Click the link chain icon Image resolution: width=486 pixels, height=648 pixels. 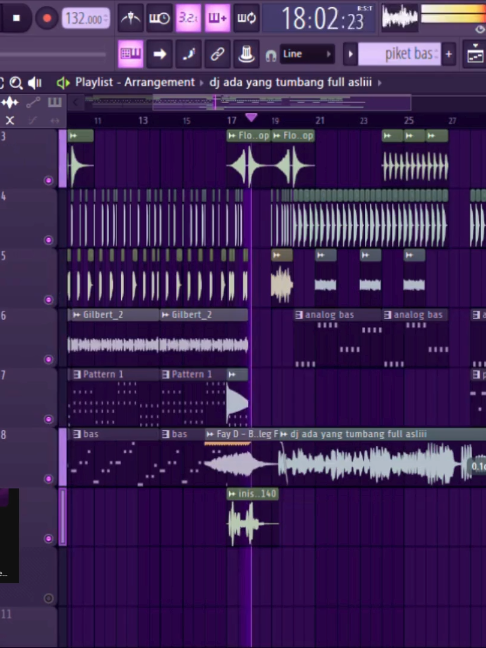coord(217,54)
